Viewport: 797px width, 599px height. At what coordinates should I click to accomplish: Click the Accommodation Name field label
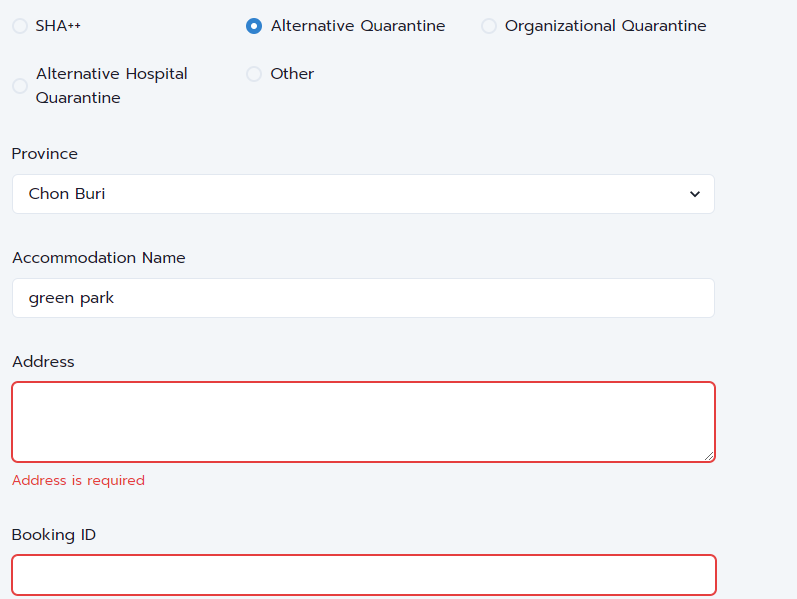point(99,258)
